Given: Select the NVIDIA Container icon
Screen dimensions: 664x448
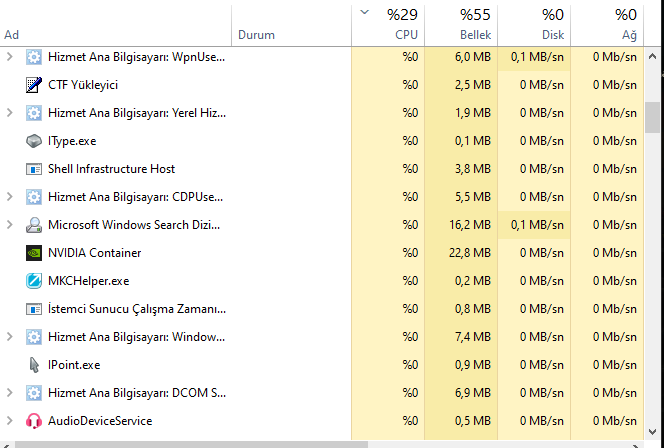Looking at the screenshot, I should [x=34, y=253].
